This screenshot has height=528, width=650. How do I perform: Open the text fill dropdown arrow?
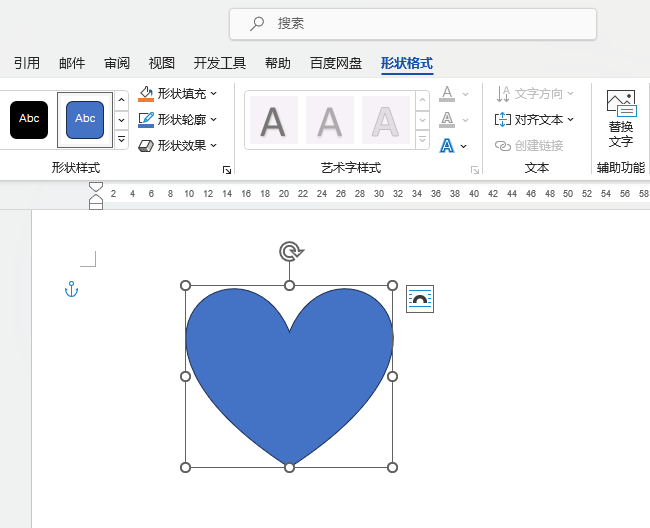coord(466,94)
